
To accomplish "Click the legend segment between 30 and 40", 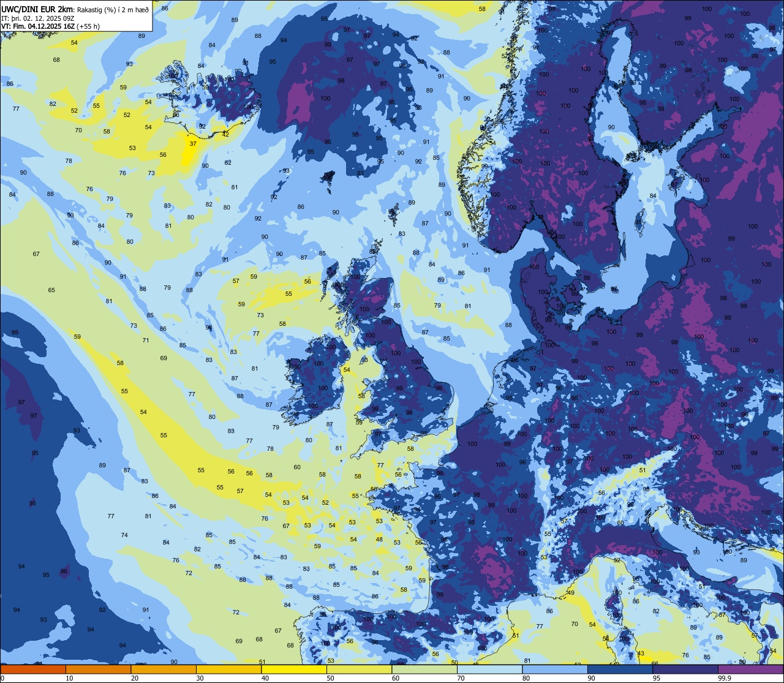I will tap(228, 669).
